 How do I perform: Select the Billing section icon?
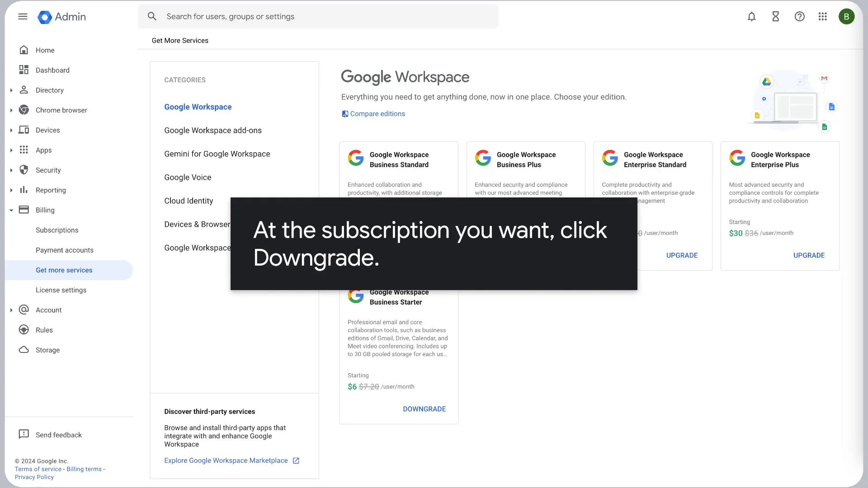click(x=24, y=210)
